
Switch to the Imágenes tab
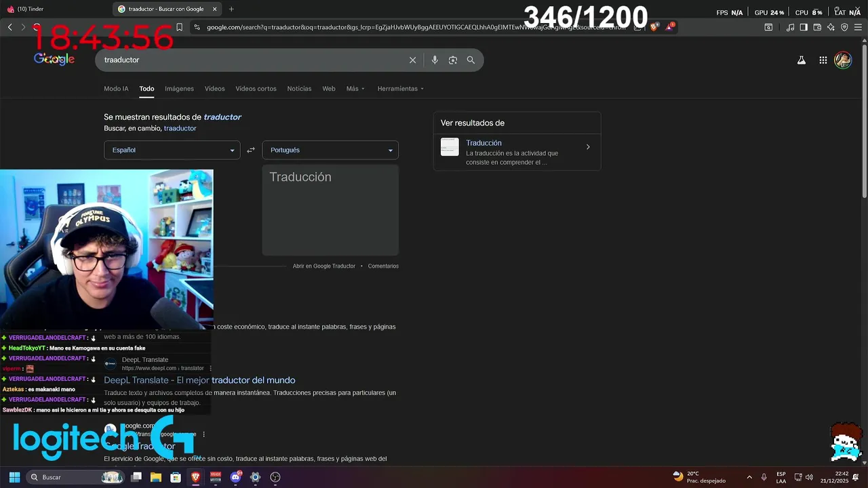point(179,89)
